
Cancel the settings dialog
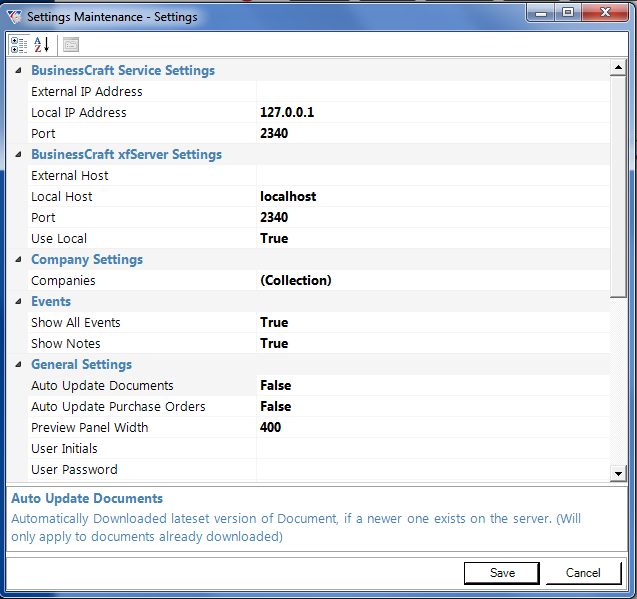pyautogui.click(x=583, y=573)
